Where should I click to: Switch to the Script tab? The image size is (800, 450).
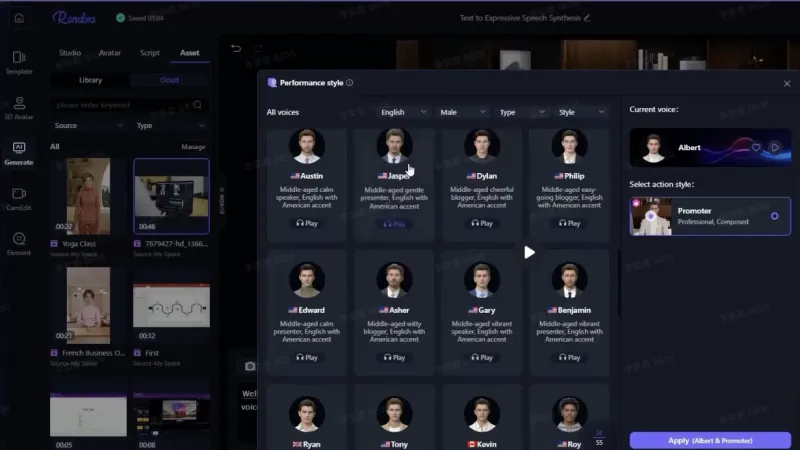tap(149, 53)
